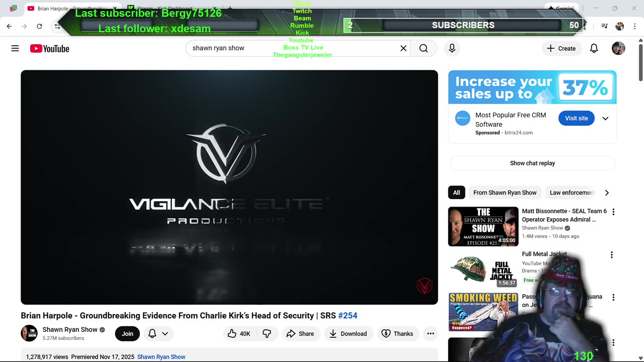
Task: Select the All filter chip
Action: [x=456, y=193]
